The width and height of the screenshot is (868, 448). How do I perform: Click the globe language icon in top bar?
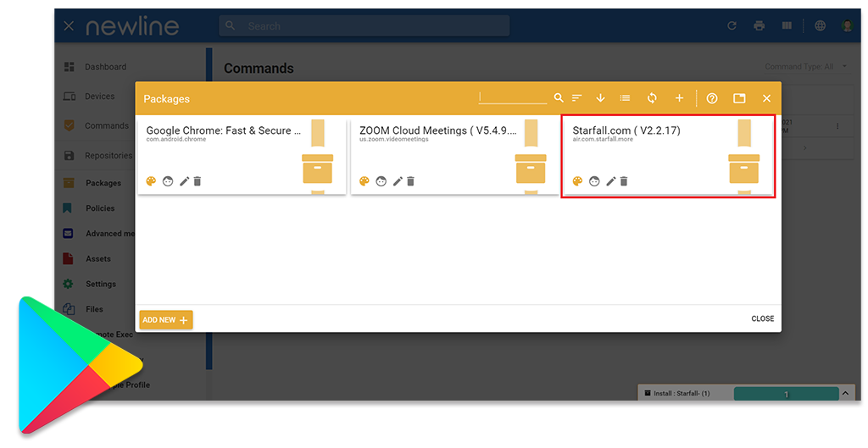(x=821, y=26)
